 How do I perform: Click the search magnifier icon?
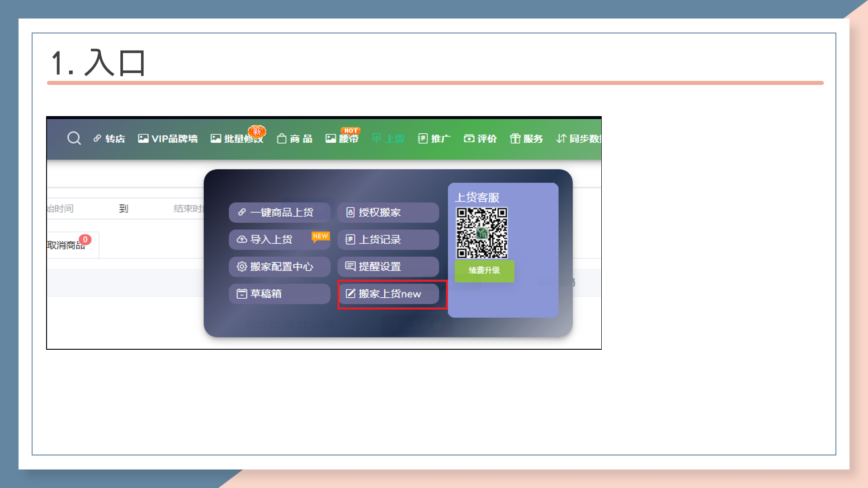(74, 138)
